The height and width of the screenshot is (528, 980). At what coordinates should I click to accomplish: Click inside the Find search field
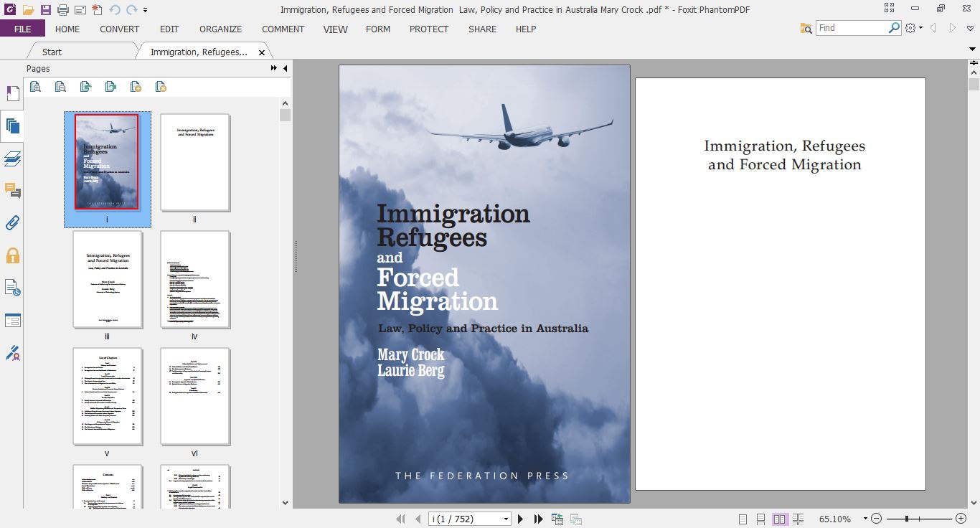click(x=852, y=28)
